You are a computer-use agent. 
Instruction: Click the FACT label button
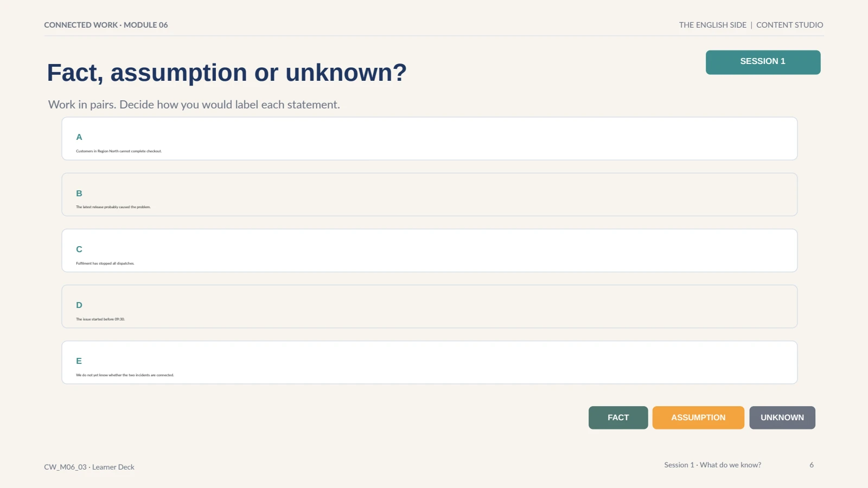(x=618, y=418)
